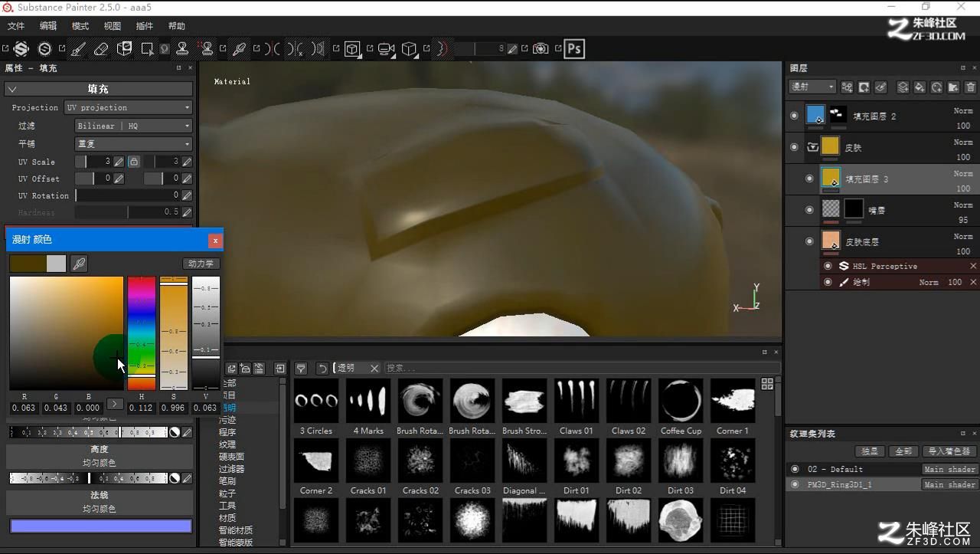Select the Paint brush tool in toolbar
Image resolution: width=980 pixels, height=554 pixels.
[77, 49]
